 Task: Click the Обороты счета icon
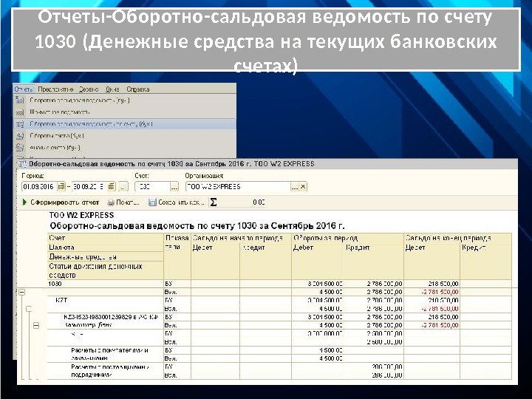[x=20, y=136]
